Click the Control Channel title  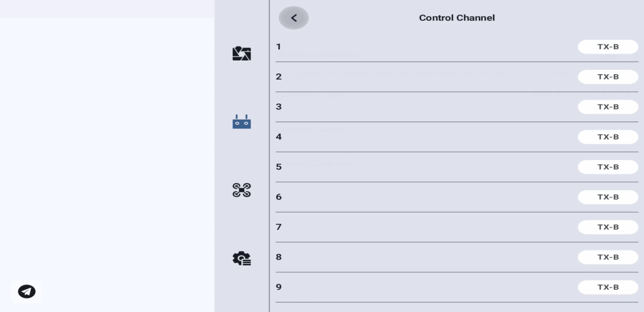click(x=457, y=18)
